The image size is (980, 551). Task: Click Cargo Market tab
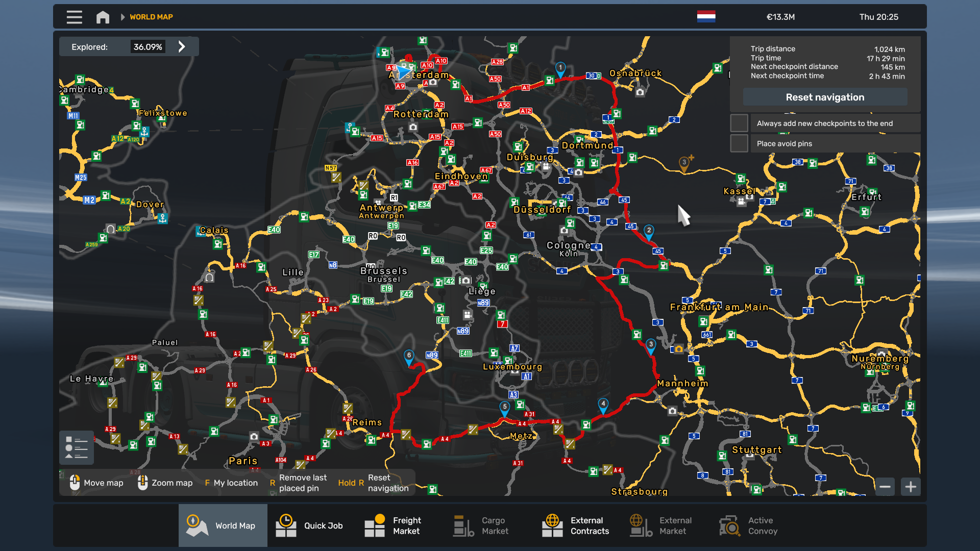point(488,525)
